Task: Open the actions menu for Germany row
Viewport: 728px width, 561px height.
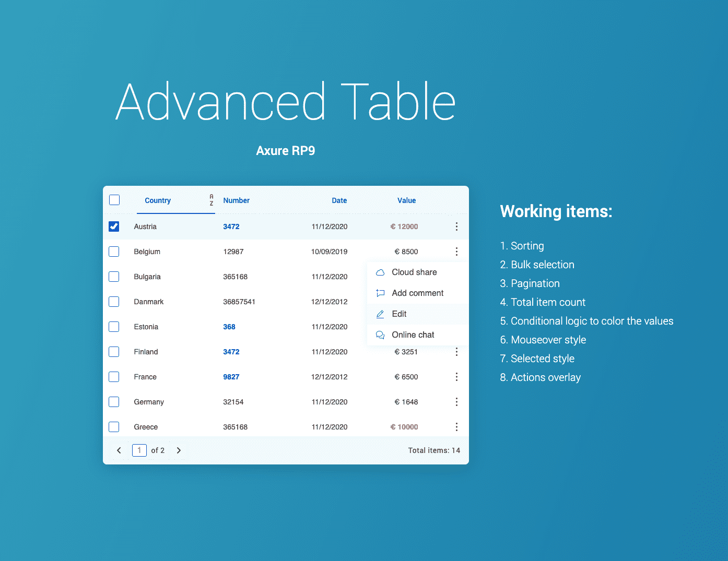Action: tap(456, 401)
